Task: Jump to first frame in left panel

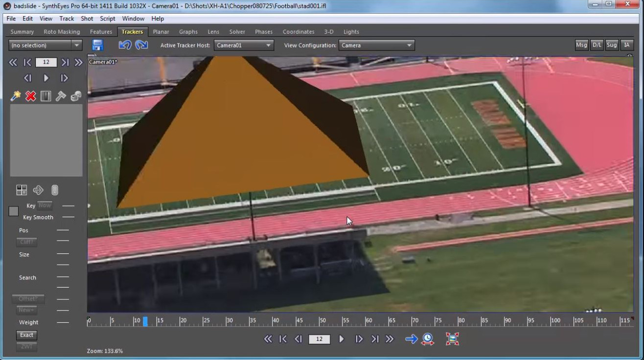Action: [13, 62]
